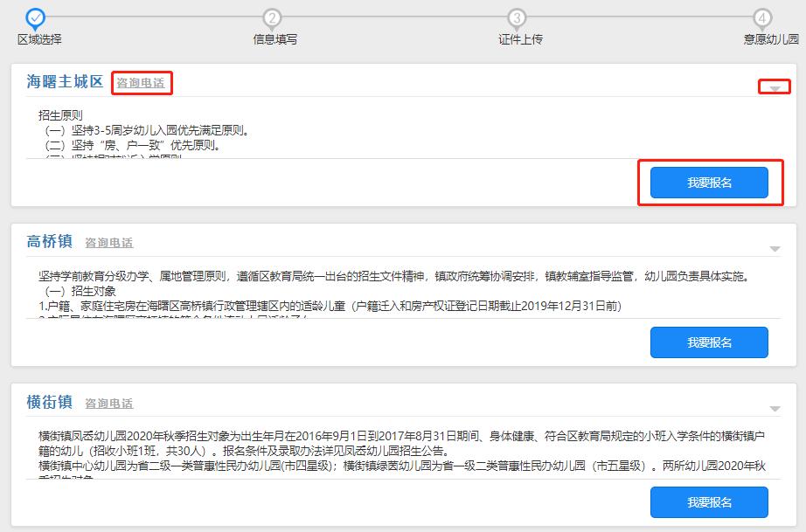Collapse the 海曙主城区 panel via its chevron
This screenshot has height=532, width=806.
pos(773,86)
